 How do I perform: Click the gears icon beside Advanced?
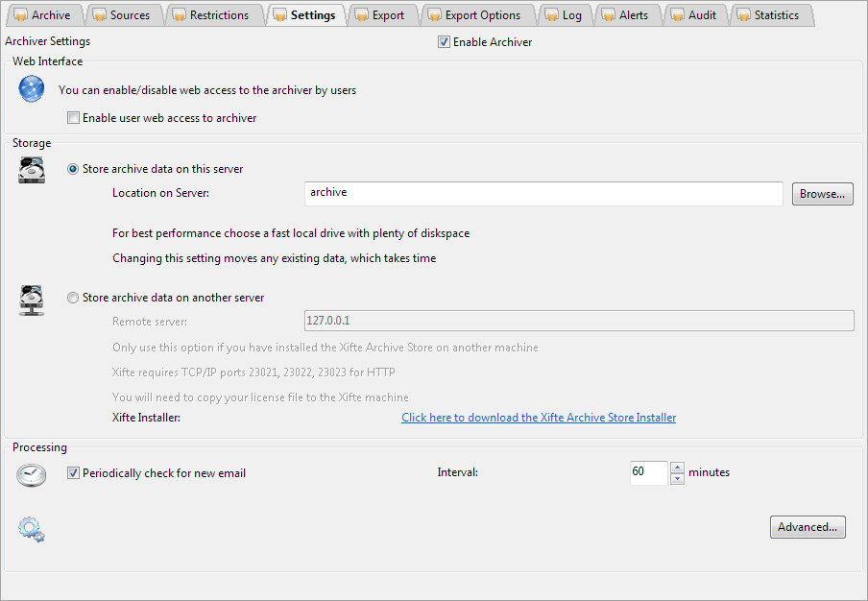click(32, 528)
